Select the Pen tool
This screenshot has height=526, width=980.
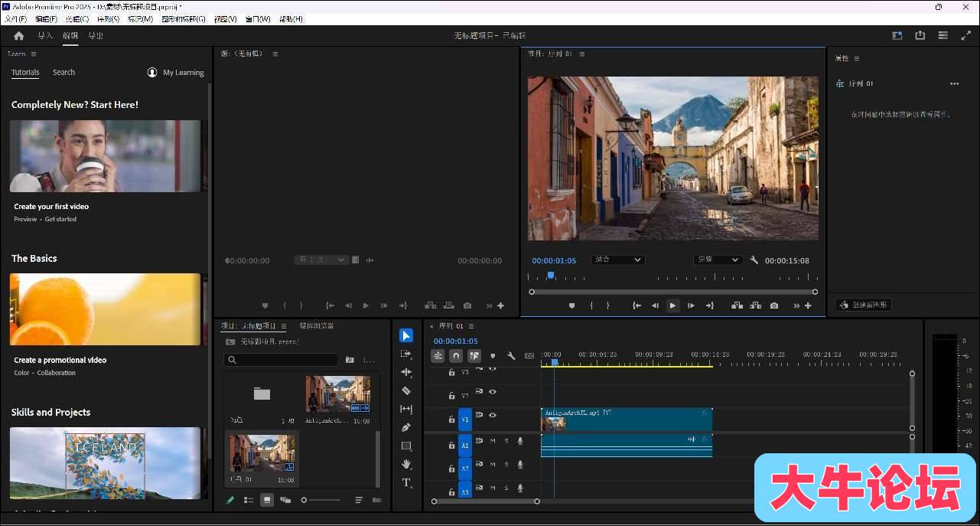406,427
